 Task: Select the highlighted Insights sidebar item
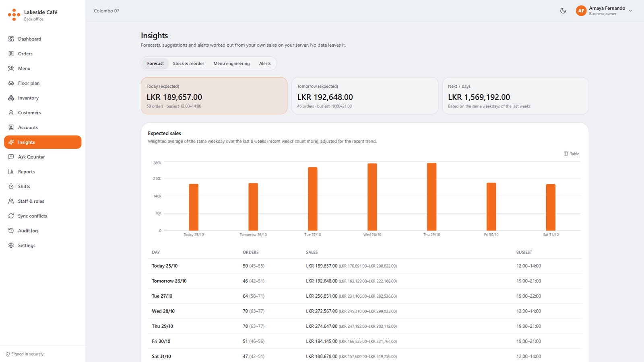[x=43, y=142]
